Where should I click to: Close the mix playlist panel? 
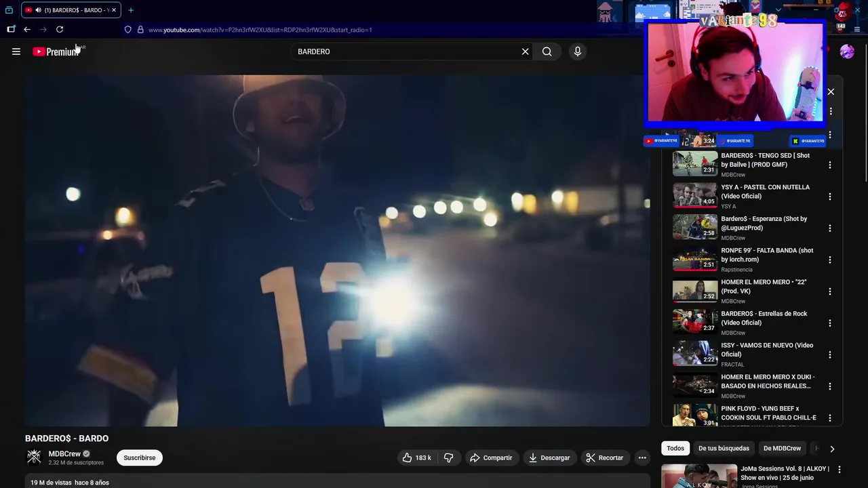[831, 91]
